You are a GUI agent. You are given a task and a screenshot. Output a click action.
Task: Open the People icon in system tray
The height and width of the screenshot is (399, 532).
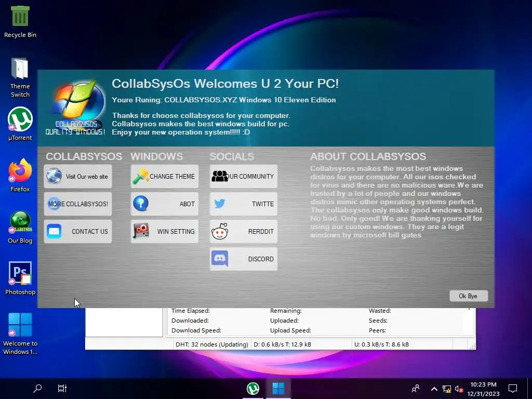(415, 389)
